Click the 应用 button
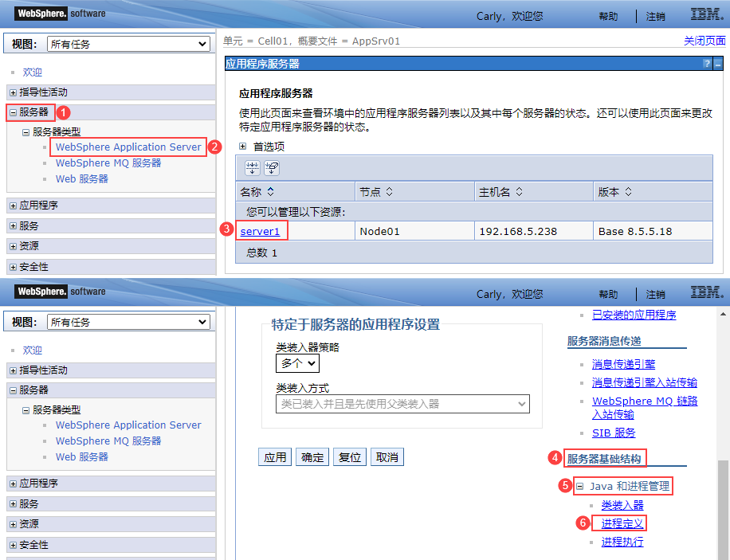Viewport: 730px width, 560px height. pyautogui.click(x=275, y=457)
